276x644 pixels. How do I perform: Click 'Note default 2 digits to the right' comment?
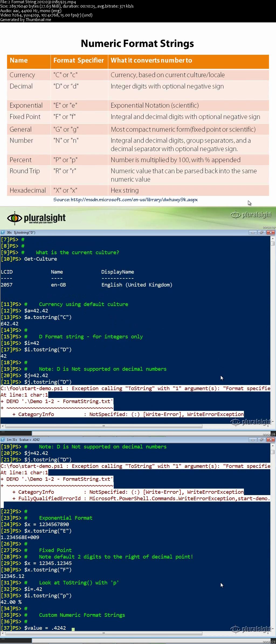click(x=116, y=557)
